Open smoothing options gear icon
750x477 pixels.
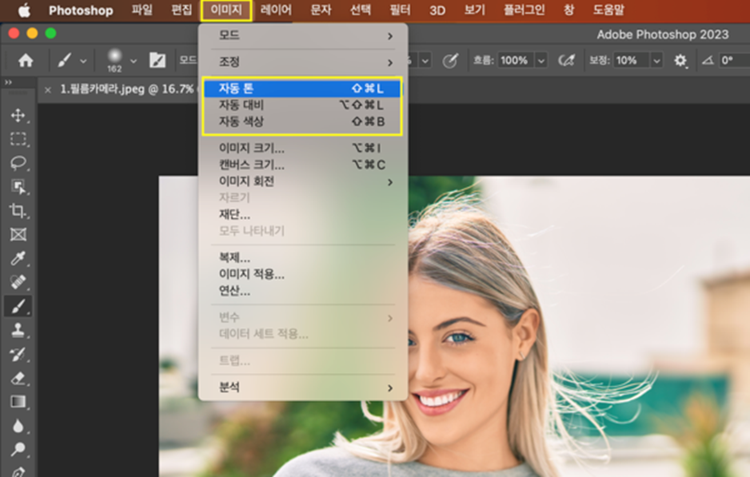[681, 60]
